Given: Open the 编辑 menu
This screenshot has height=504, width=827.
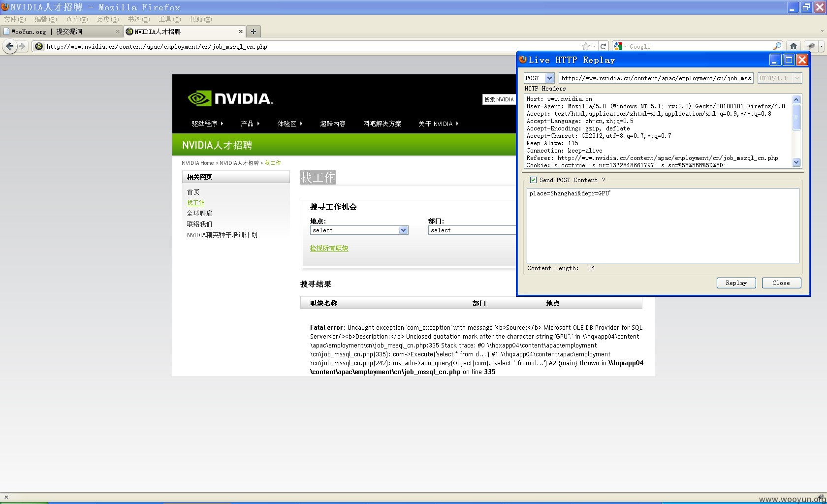Looking at the screenshot, I should [x=46, y=19].
